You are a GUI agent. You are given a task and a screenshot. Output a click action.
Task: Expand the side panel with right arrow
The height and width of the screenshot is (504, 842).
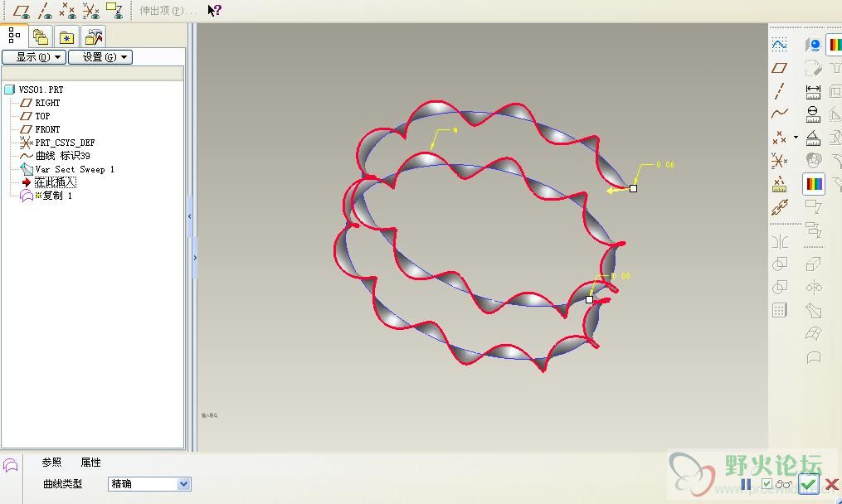pyautogui.click(x=195, y=258)
